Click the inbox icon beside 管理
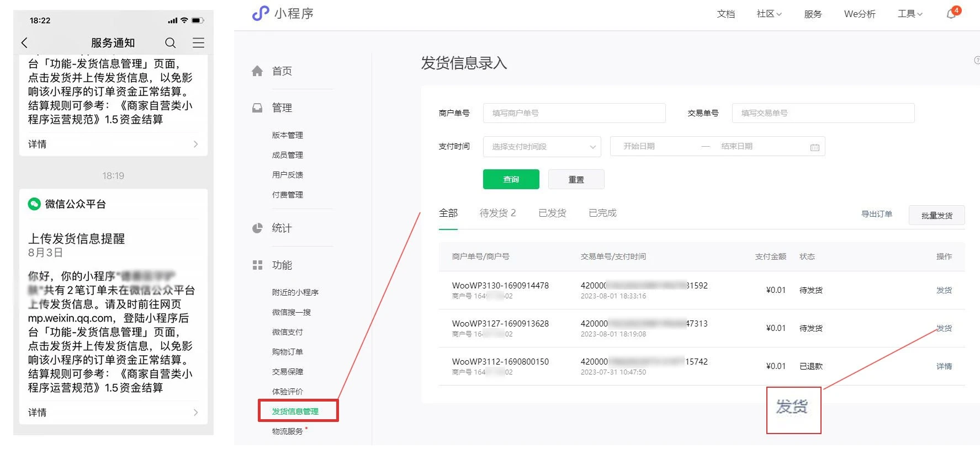This screenshot has width=980, height=460. tap(257, 108)
